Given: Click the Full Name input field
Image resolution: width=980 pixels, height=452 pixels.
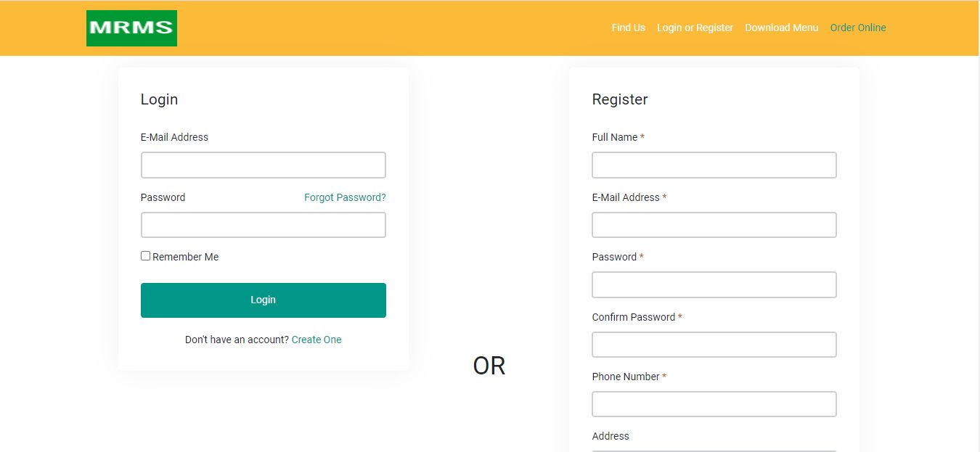Looking at the screenshot, I should pyautogui.click(x=714, y=165).
